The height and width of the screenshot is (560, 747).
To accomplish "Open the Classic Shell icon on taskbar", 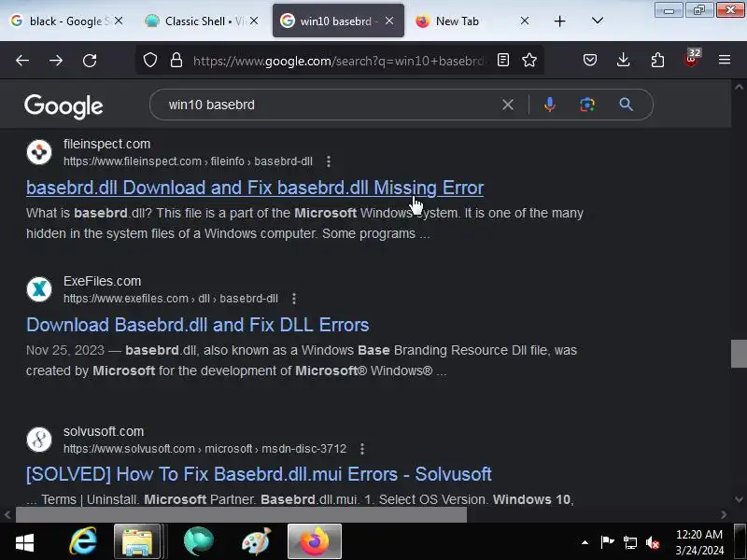I will pyautogui.click(x=198, y=541).
